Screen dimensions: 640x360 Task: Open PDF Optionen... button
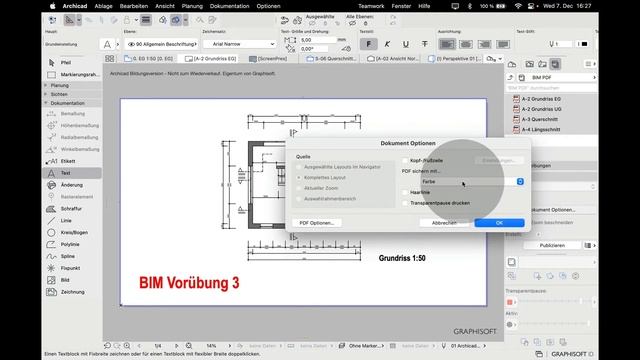coord(317,223)
